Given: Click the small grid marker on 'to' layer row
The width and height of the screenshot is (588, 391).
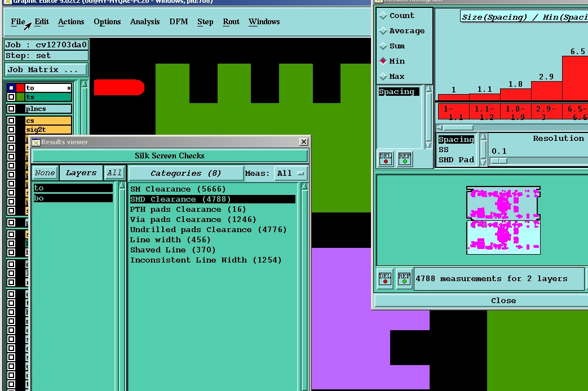Looking at the screenshot, I should (69, 88).
